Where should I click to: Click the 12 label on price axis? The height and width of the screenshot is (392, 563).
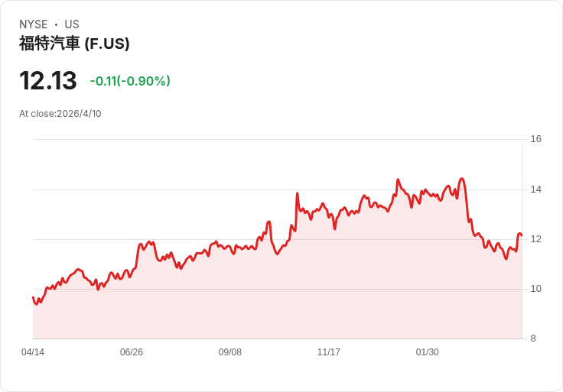pyautogui.click(x=535, y=239)
